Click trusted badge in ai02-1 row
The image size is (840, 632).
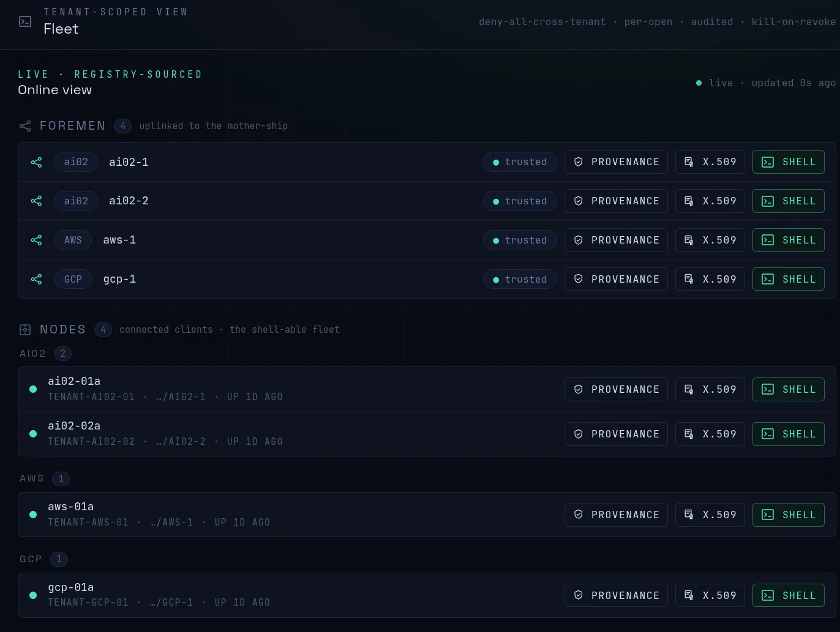point(520,162)
